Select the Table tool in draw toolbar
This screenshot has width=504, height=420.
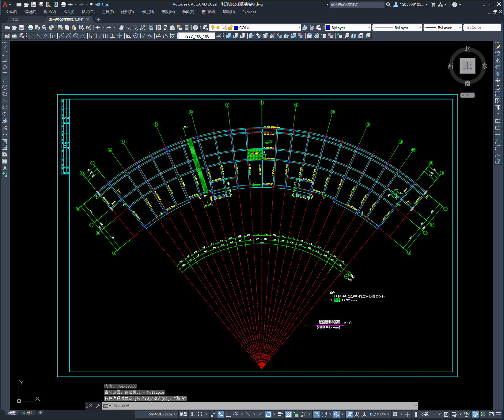(x=5, y=161)
